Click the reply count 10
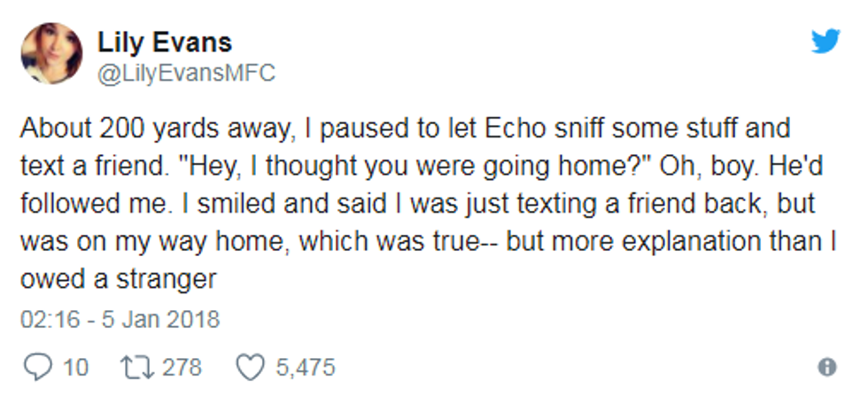 coord(75,368)
